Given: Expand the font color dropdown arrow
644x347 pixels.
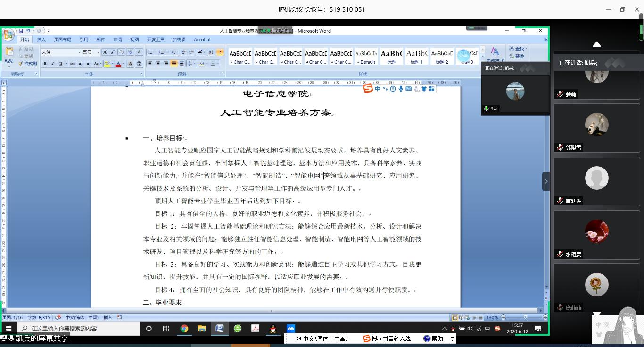Looking at the screenshot, I should tap(124, 64).
